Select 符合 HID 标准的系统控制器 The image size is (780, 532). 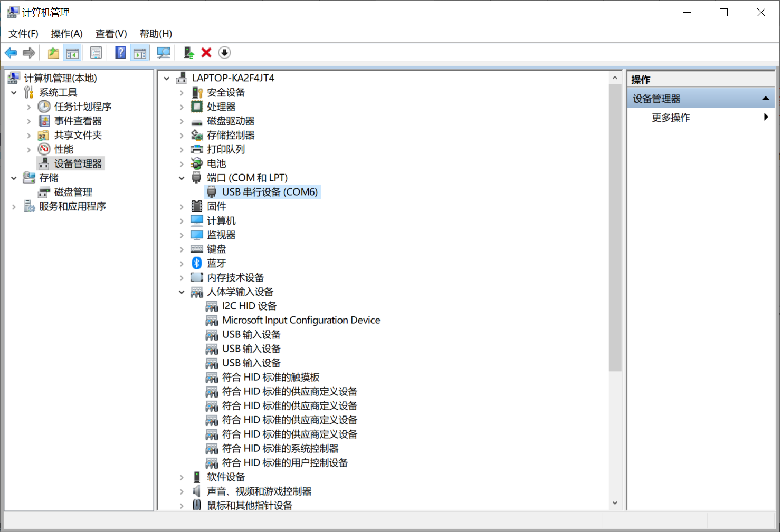pos(280,448)
